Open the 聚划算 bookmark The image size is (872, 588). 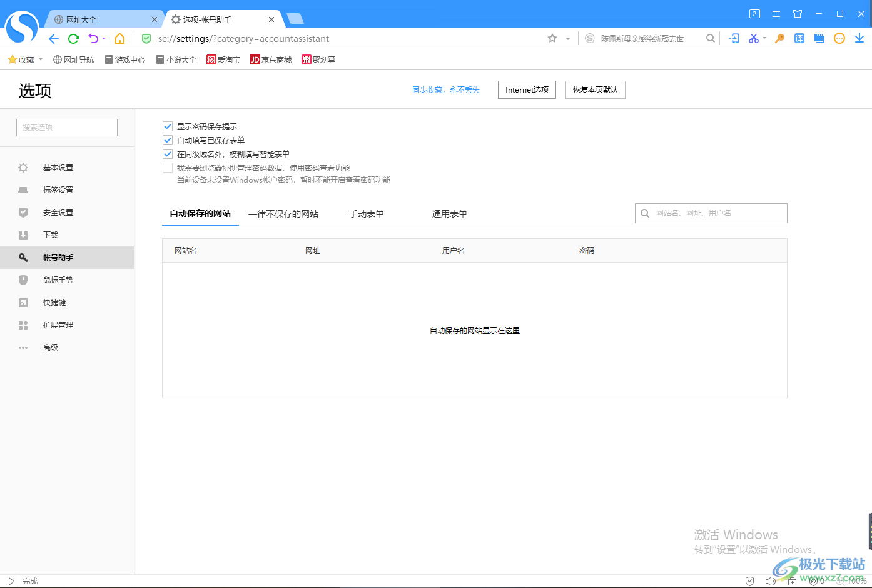point(318,59)
